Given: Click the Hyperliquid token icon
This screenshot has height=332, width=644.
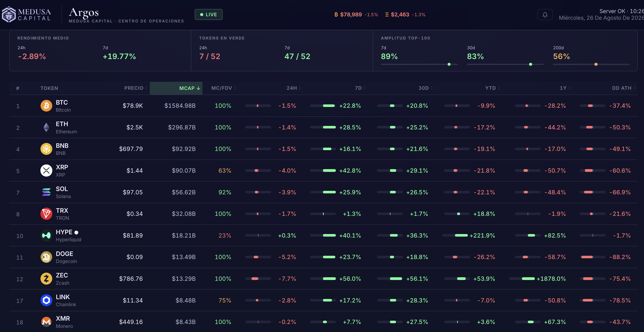Looking at the screenshot, I should point(46,235).
